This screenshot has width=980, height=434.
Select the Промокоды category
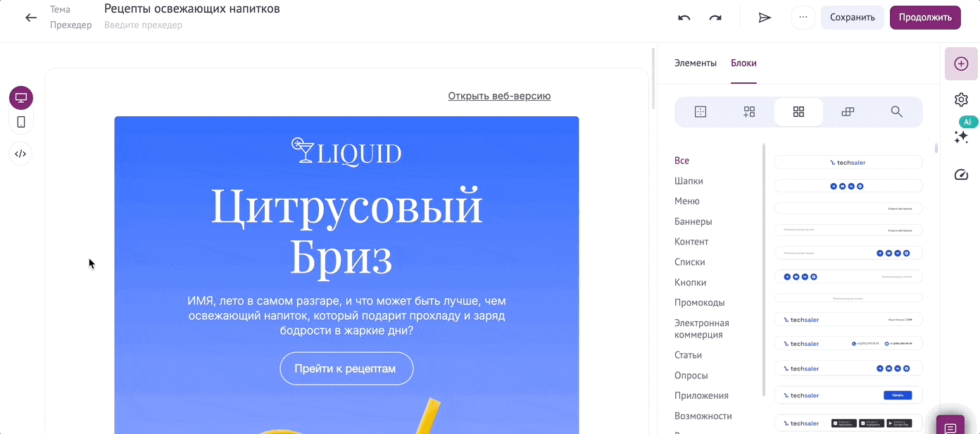point(700,302)
